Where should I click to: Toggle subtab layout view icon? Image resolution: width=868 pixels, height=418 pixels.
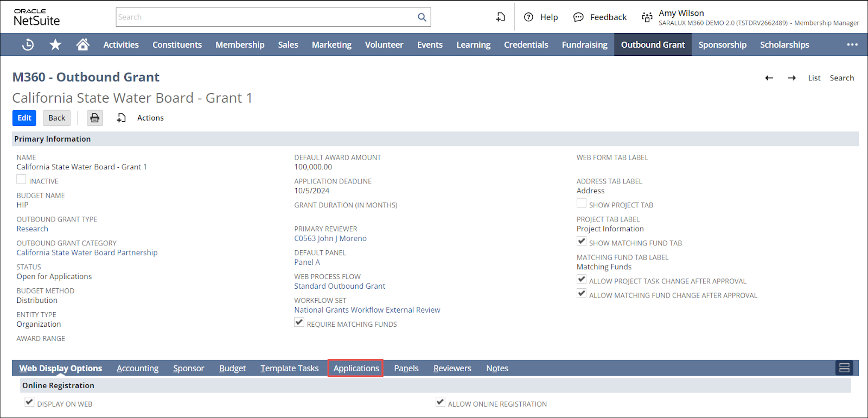click(844, 368)
